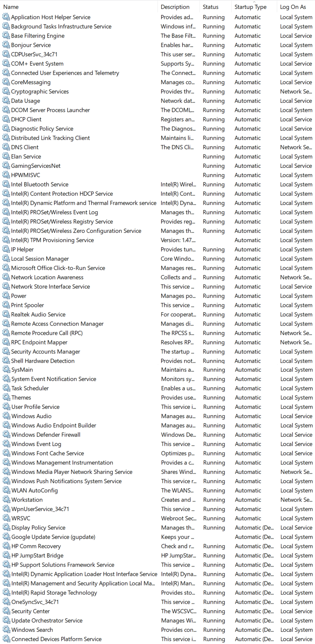Click the gear icon for Intel Bluetooth Service

click(6, 184)
